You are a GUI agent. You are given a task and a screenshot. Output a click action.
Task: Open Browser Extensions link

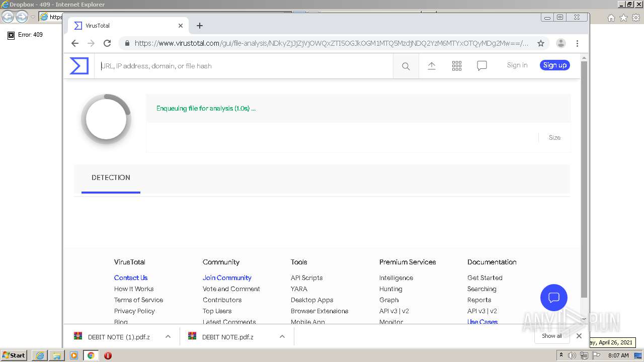[x=319, y=311]
